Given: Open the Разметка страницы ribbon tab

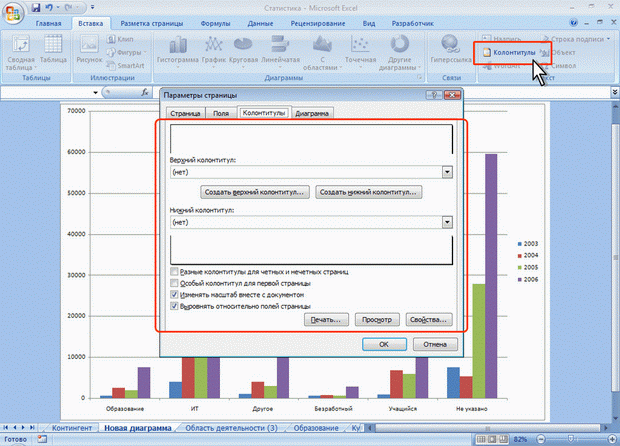Looking at the screenshot, I should (150, 22).
